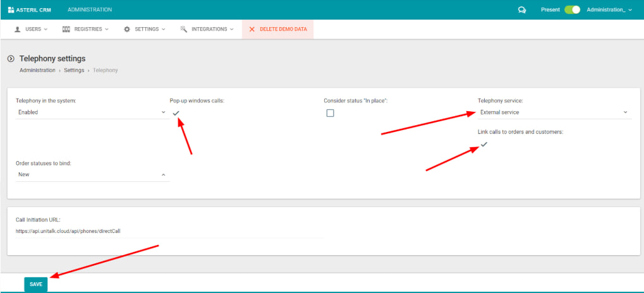Click the Users person icon
This screenshot has width=644, height=293.
[x=17, y=30]
